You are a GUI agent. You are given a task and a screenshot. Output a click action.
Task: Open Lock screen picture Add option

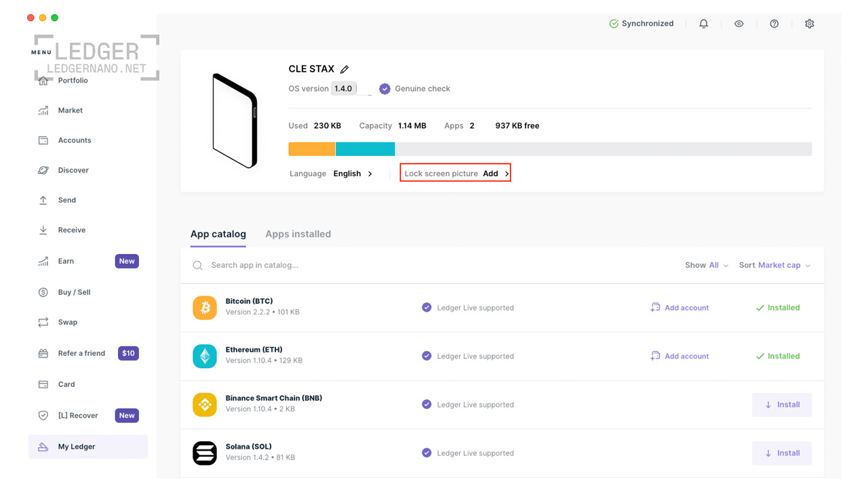coord(455,174)
